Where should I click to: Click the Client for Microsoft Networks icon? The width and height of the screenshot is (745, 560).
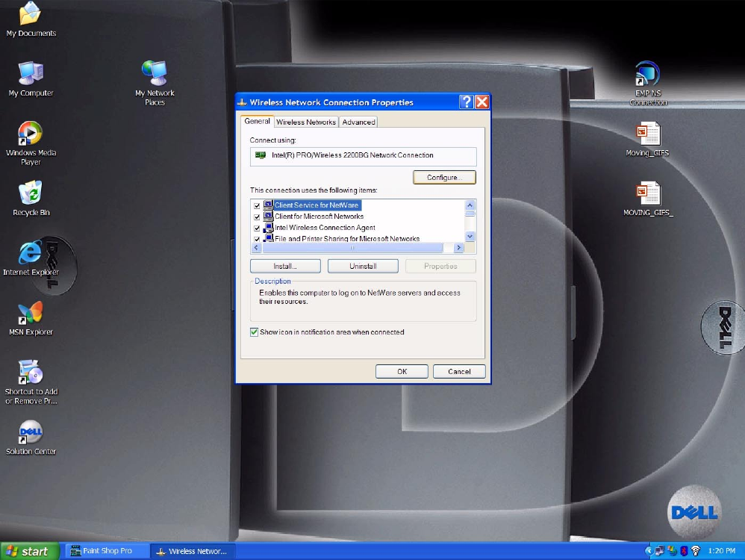coord(268,217)
